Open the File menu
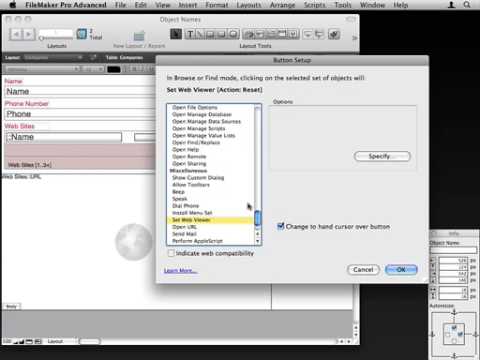 pos(121,5)
